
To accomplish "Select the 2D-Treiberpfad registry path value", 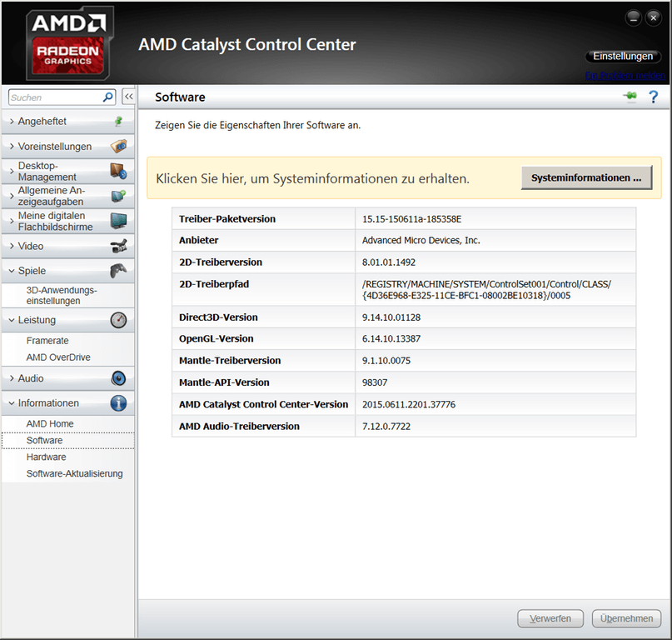I will point(486,289).
